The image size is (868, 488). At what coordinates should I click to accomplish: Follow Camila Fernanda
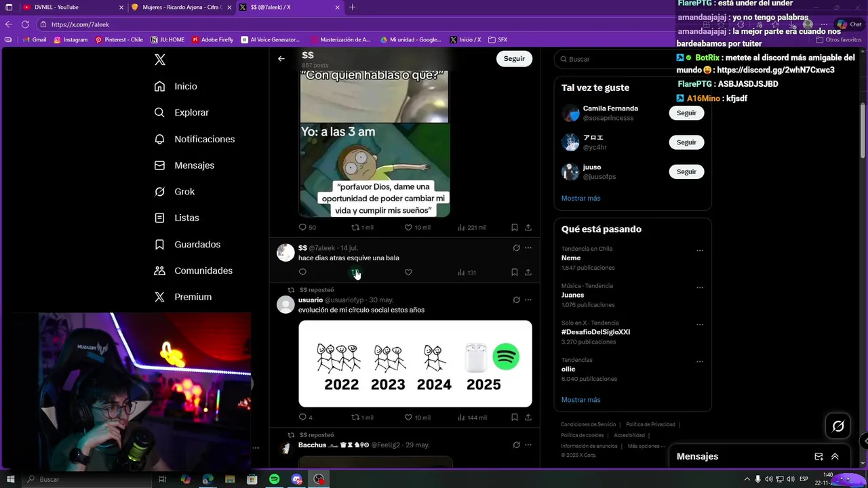(686, 113)
